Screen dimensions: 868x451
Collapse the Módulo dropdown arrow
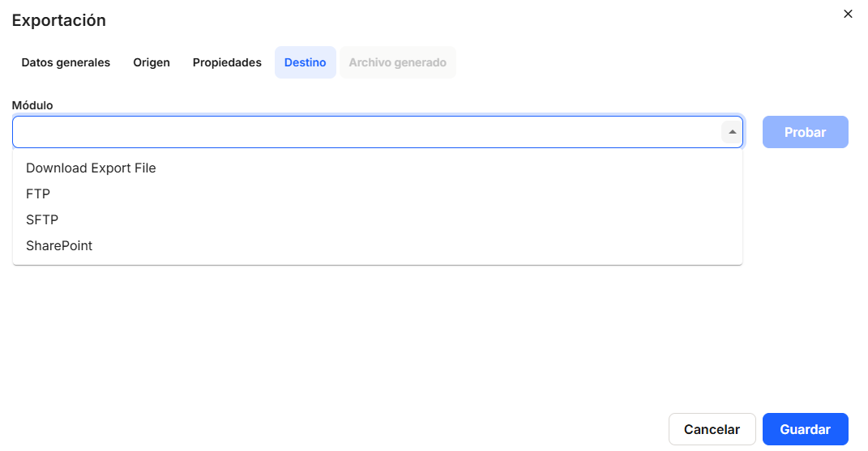point(732,132)
